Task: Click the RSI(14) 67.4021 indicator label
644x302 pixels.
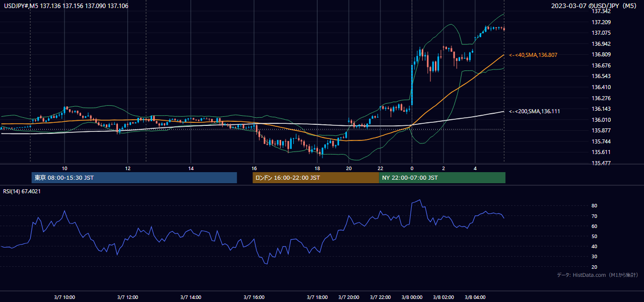Action: (x=22, y=191)
